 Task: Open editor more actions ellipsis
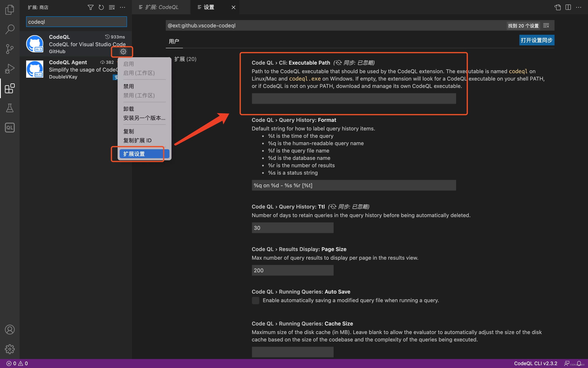[x=579, y=7]
